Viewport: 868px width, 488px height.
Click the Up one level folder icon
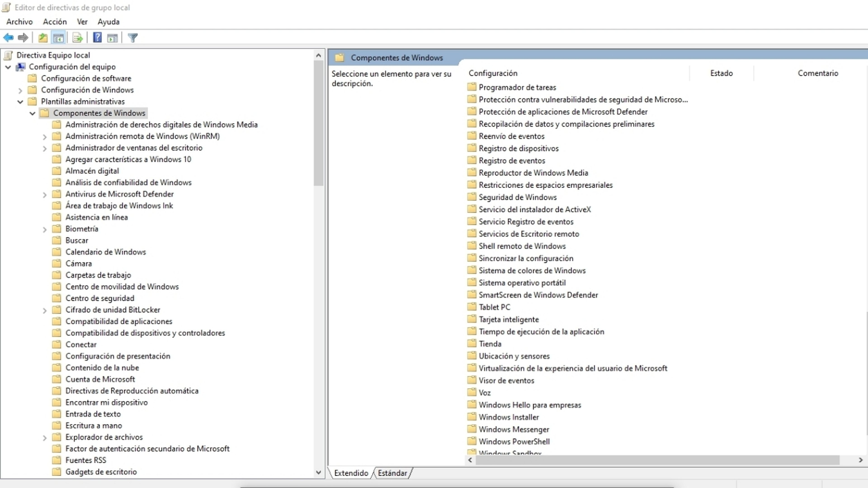coord(43,38)
